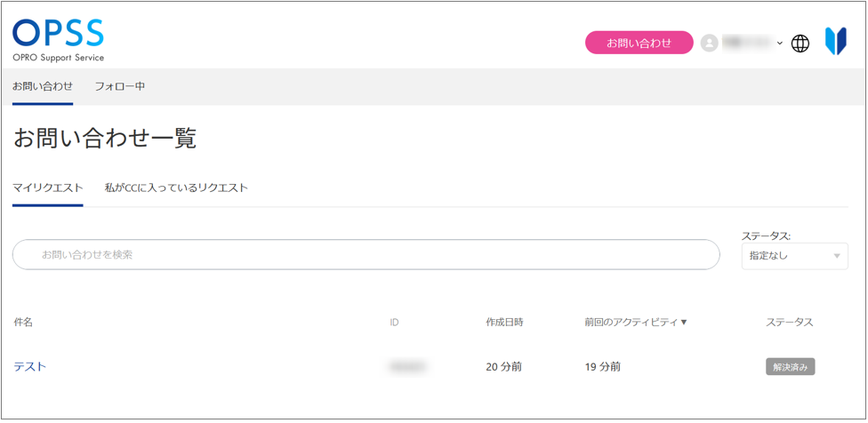Image resolution: width=868 pixels, height=423 pixels.
Task: Click the 件名 column header
Action: 23,322
